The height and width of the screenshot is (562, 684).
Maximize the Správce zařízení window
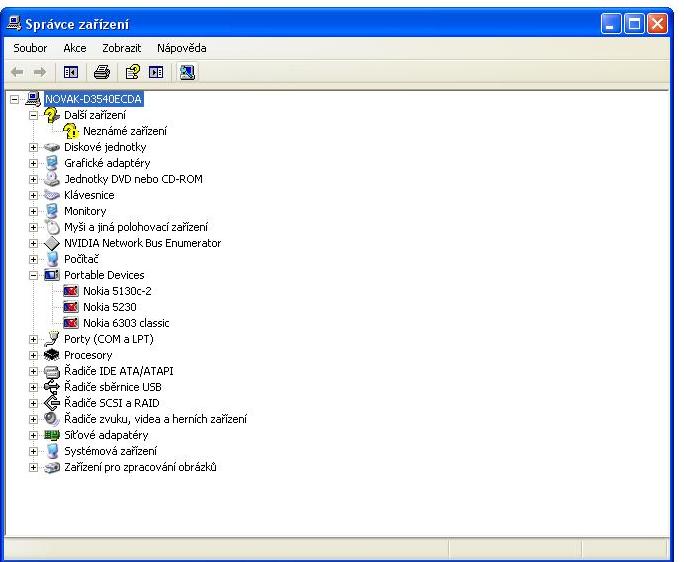634,24
